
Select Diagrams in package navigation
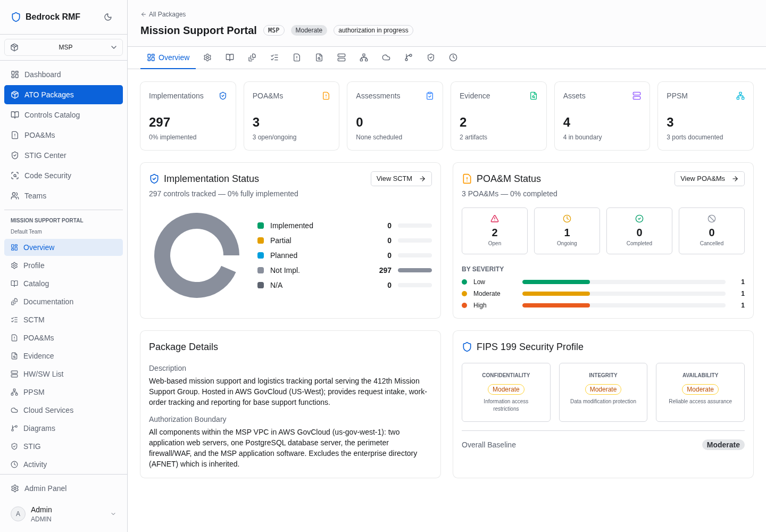pos(63,428)
